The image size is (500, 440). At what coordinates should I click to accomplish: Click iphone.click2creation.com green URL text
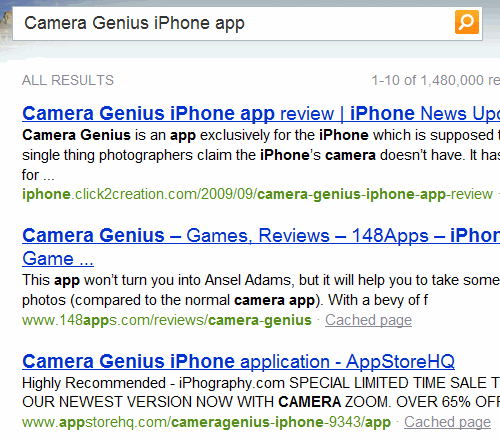pos(257,194)
